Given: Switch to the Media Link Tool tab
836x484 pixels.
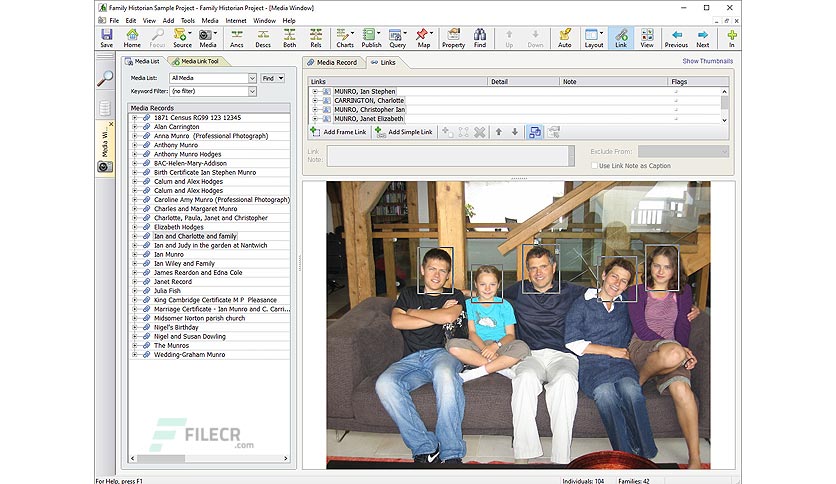Looking at the screenshot, I should (x=196, y=61).
